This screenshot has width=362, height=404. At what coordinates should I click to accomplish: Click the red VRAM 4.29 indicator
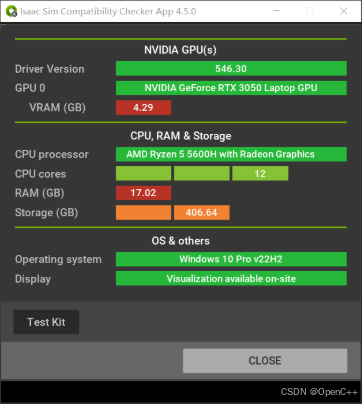143,107
